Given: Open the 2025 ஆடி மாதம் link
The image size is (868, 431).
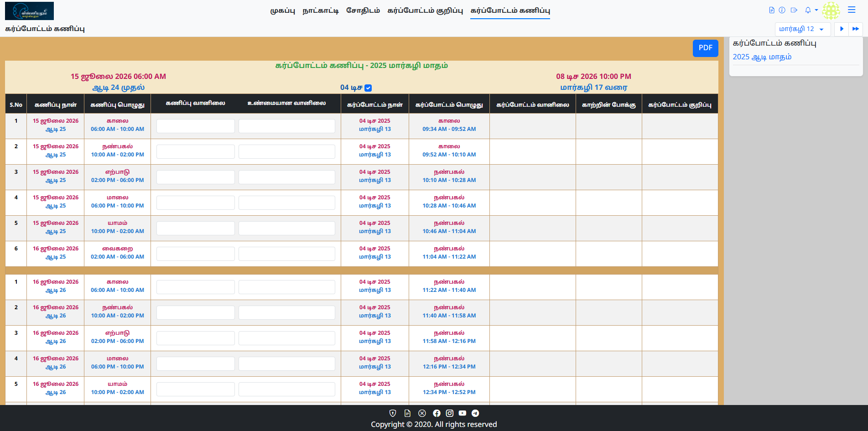Looking at the screenshot, I should [762, 57].
